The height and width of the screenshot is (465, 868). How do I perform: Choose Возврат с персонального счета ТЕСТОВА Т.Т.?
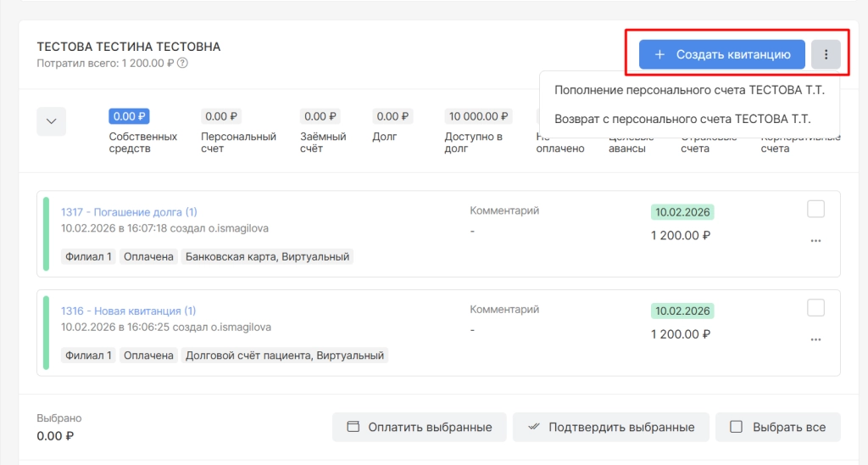click(682, 119)
